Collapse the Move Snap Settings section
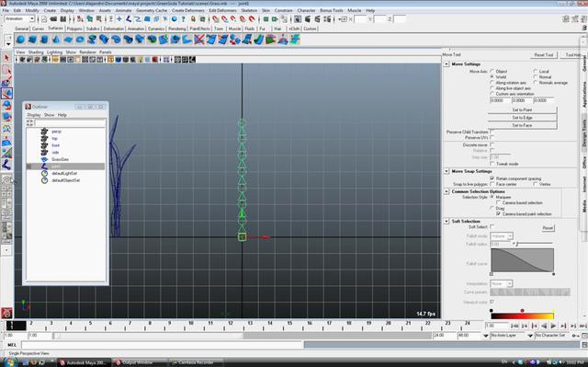 pos(447,171)
